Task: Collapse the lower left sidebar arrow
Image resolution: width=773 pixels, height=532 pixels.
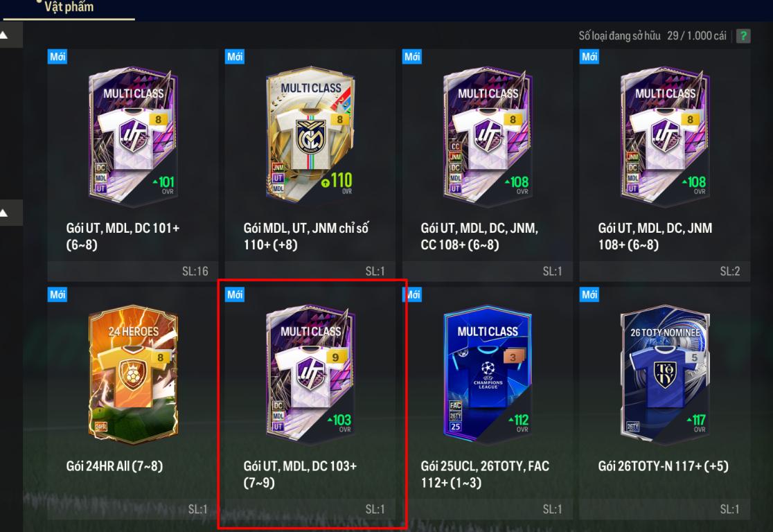Action: point(4,213)
